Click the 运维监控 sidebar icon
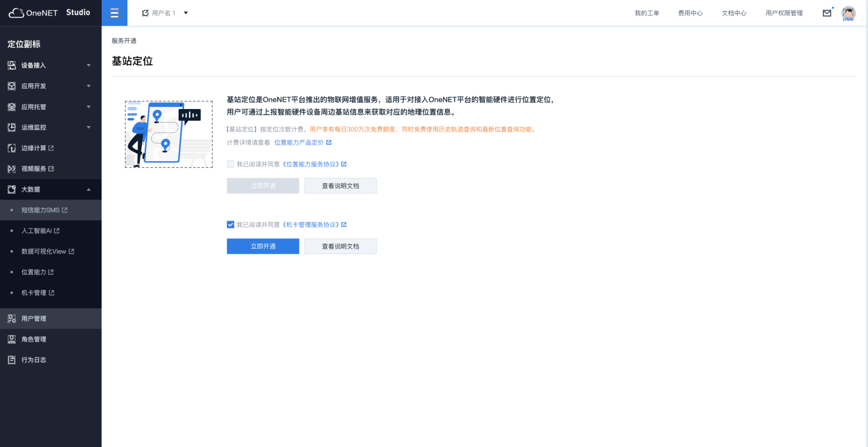 12,127
